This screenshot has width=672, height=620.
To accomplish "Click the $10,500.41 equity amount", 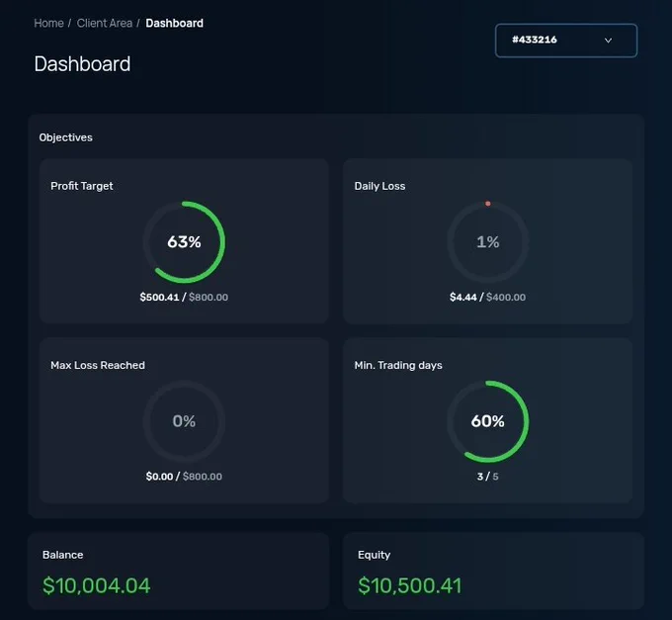I will (x=410, y=585).
